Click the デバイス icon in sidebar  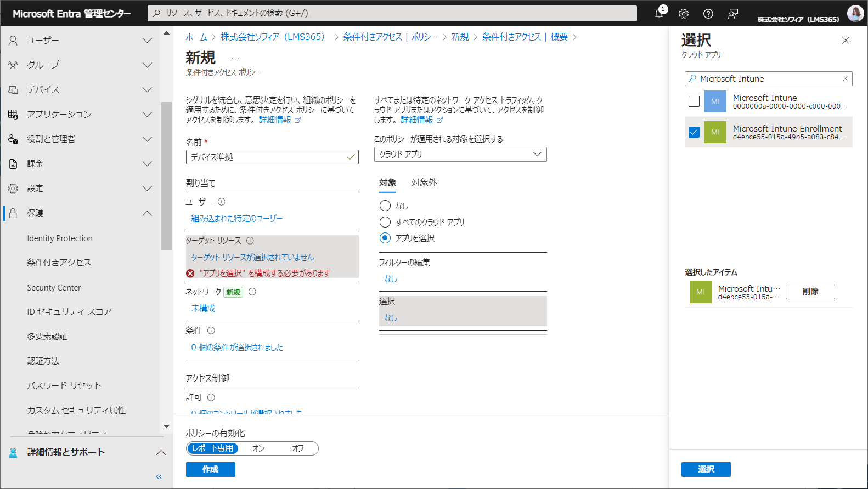[x=13, y=90]
